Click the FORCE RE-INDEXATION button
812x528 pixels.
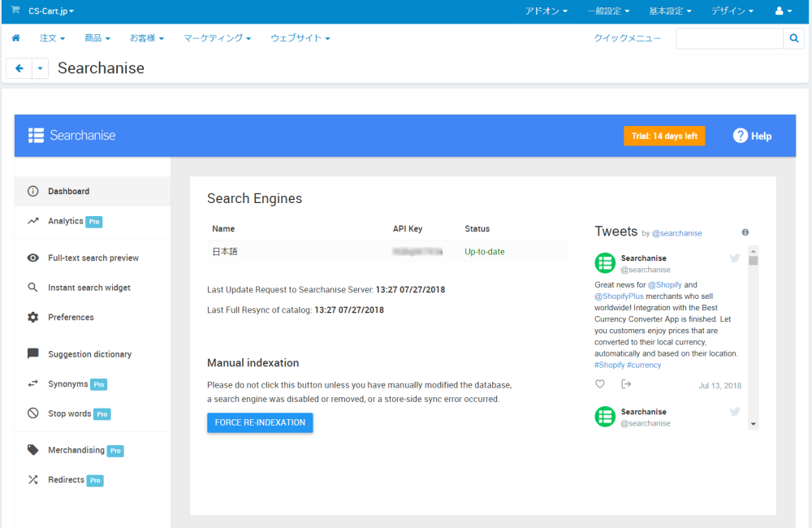click(260, 422)
